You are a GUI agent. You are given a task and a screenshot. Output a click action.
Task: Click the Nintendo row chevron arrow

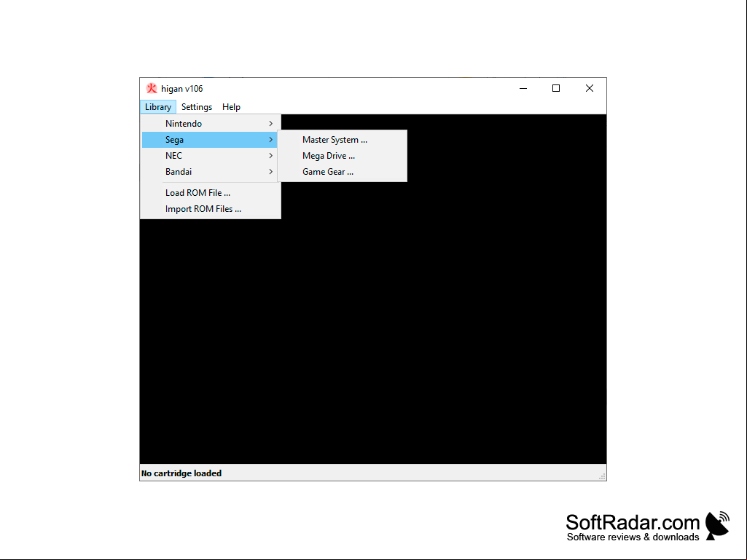coord(270,124)
